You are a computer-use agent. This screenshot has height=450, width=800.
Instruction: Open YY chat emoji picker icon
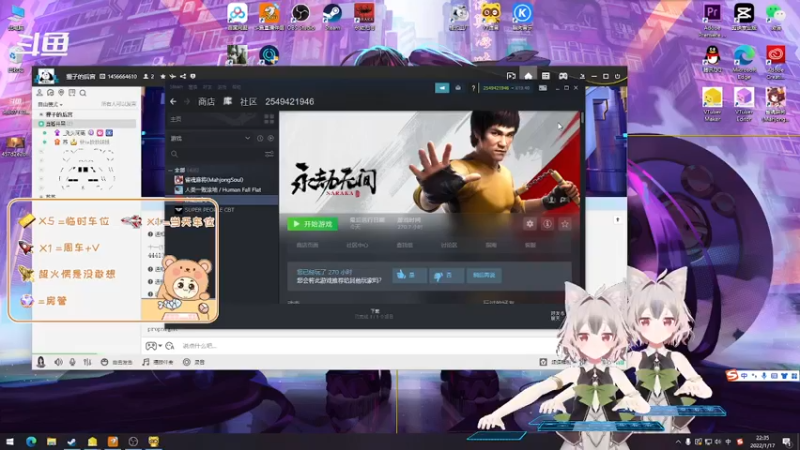pos(170,346)
